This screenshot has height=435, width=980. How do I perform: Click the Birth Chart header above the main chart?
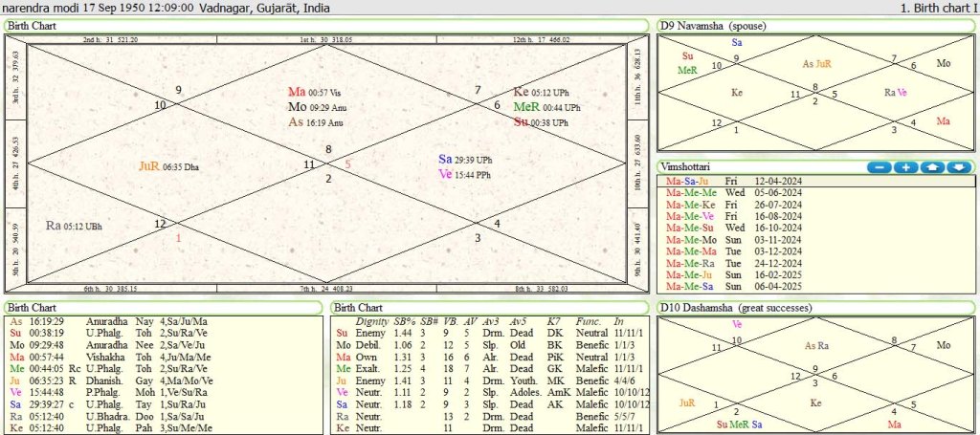click(x=32, y=25)
